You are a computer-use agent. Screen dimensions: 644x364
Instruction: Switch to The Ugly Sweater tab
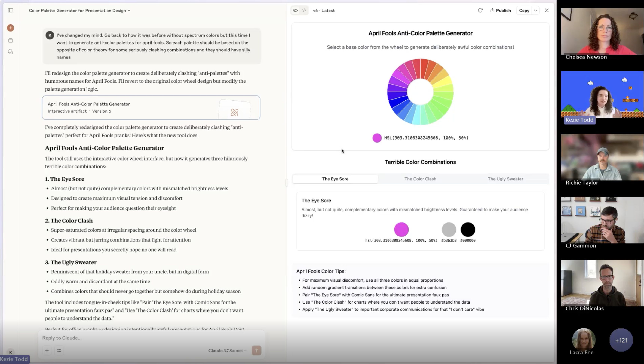pyautogui.click(x=505, y=179)
